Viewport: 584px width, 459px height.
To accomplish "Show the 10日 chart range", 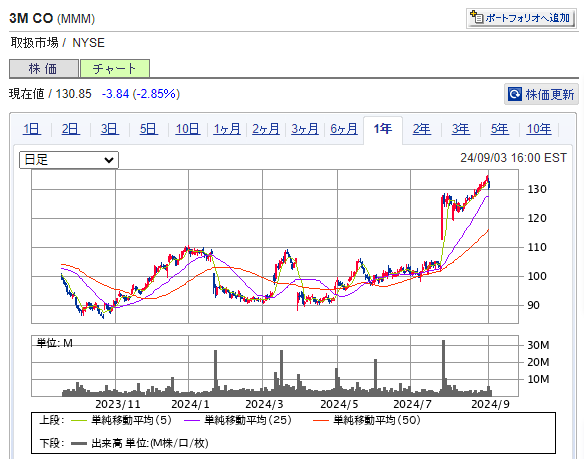I will pyautogui.click(x=188, y=129).
